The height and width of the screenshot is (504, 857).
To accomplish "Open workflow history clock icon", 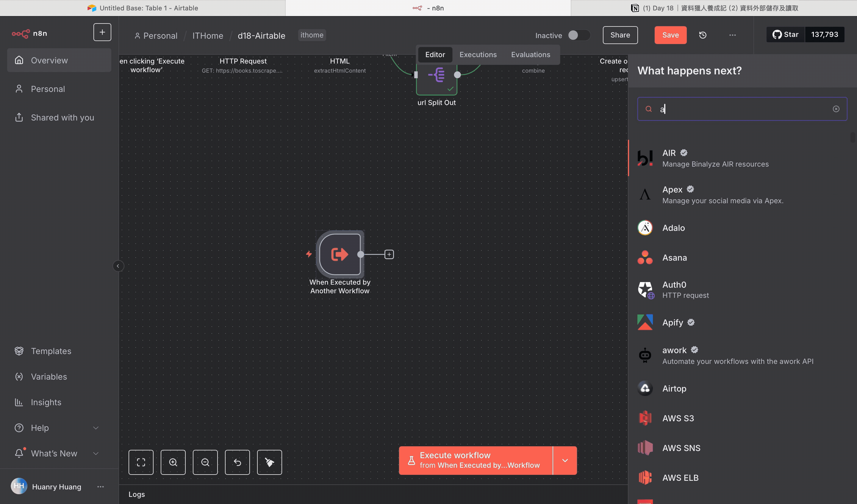I will point(703,35).
